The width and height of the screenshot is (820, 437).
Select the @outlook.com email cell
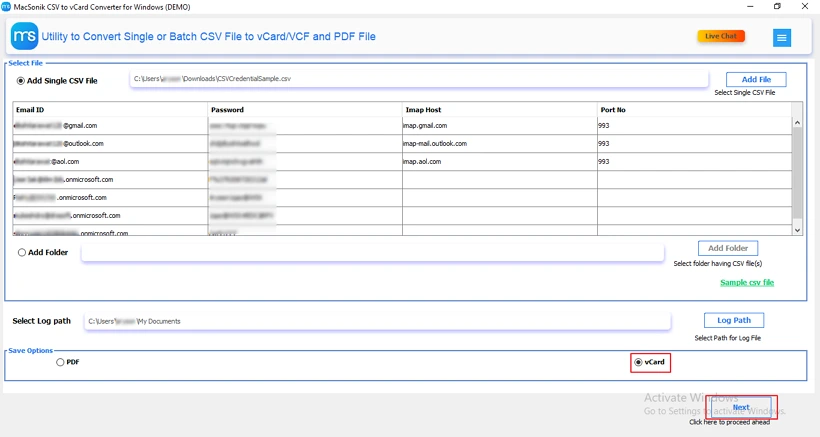[110, 144]
